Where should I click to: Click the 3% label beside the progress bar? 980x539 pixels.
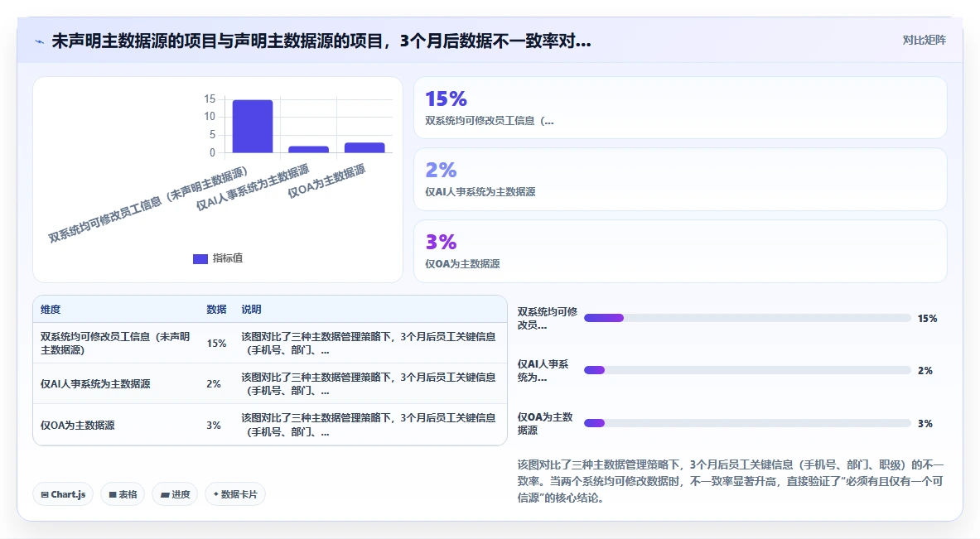[925, 423]
